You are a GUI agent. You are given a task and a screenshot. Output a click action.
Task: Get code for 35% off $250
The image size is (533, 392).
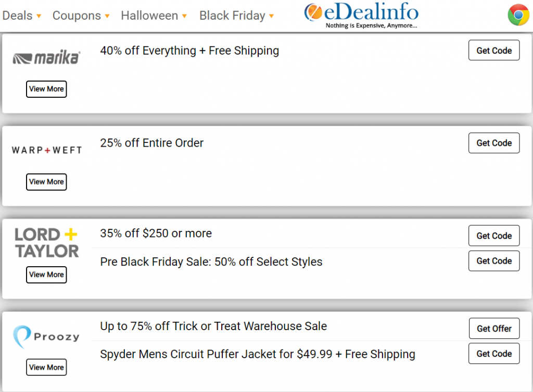tap(494, 236)
